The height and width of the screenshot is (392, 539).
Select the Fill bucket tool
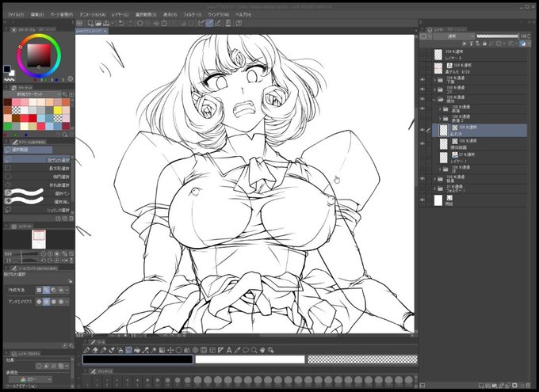tap(137, 350)
